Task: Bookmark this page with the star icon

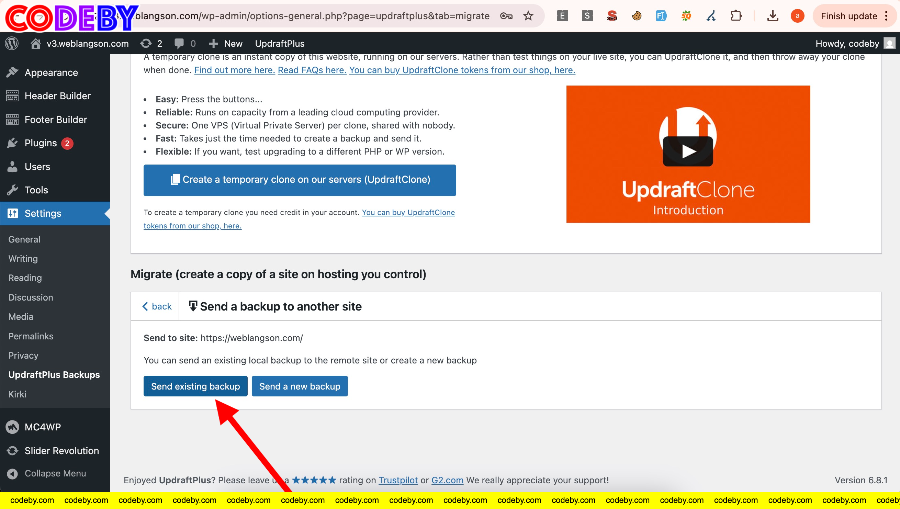Action: (528, 16)
